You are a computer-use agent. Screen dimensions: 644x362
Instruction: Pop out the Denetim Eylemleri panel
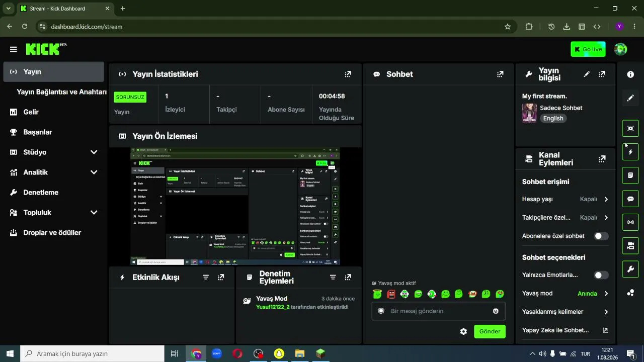point(348,277)
